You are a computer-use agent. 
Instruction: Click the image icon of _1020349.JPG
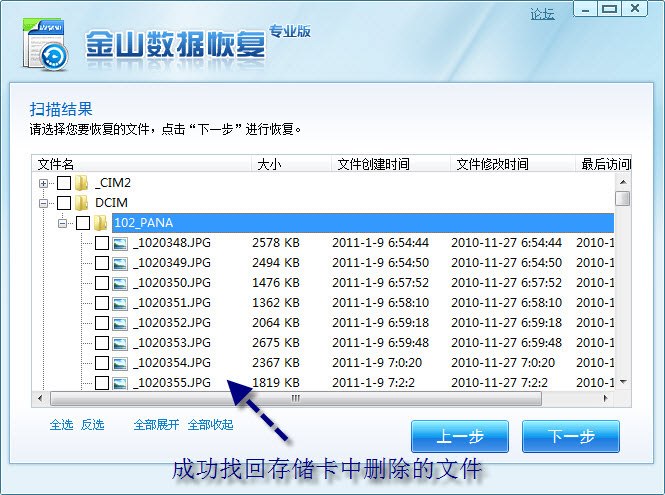click(x=120, y=263)
